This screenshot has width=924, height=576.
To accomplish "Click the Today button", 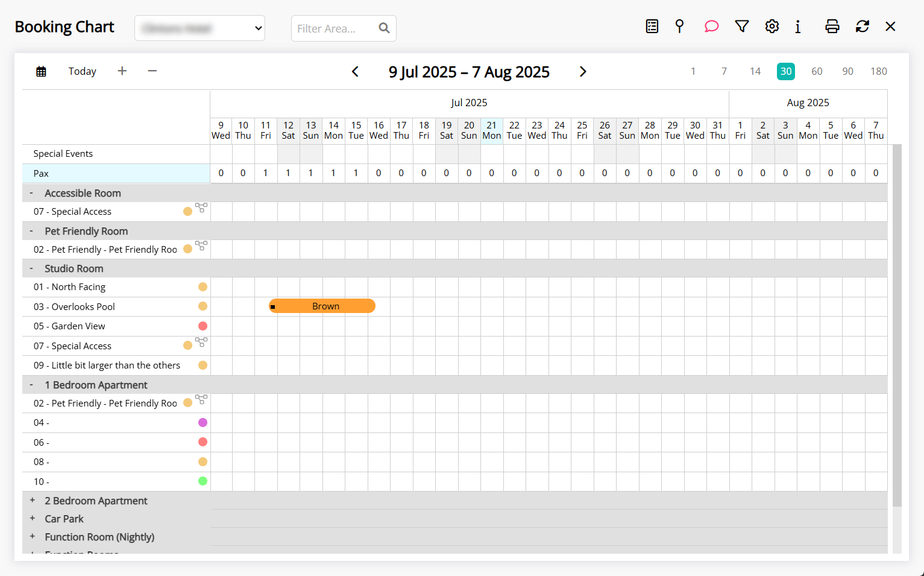I will [83, 71].
